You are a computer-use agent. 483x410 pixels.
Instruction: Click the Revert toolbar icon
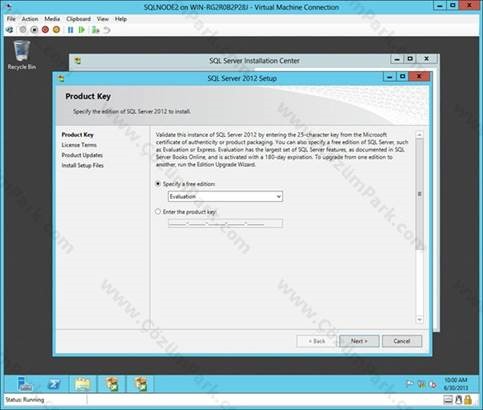[107, 30]
